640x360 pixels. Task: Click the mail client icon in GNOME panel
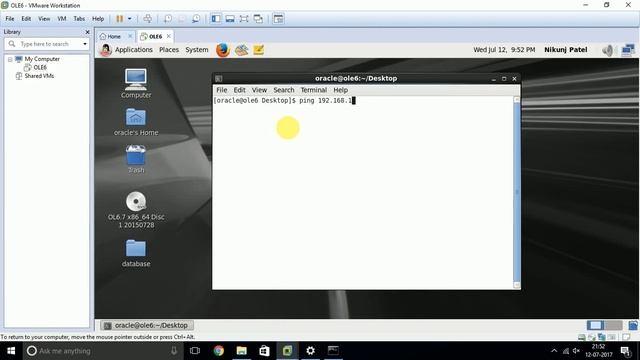pos(241,50)
